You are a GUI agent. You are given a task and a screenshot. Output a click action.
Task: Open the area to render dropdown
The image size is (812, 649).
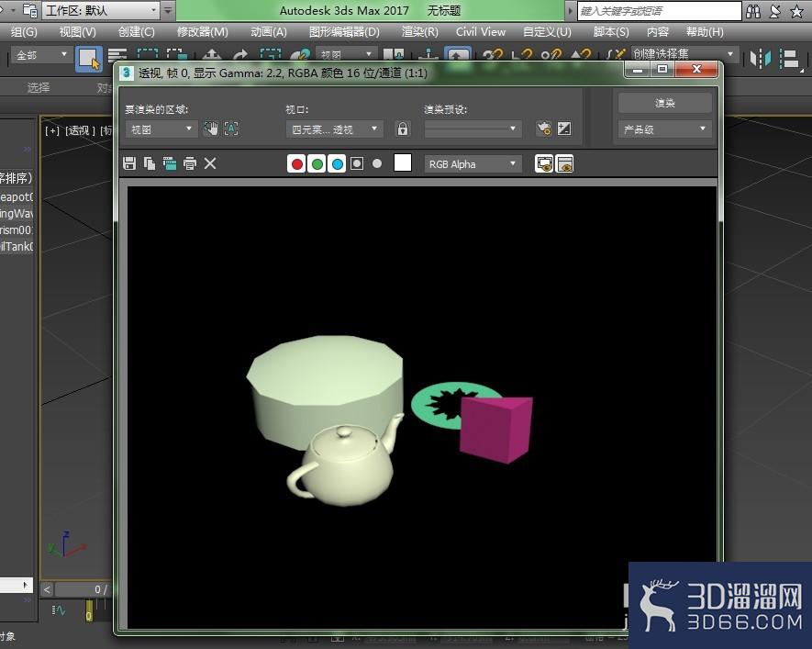coord(161,129)
